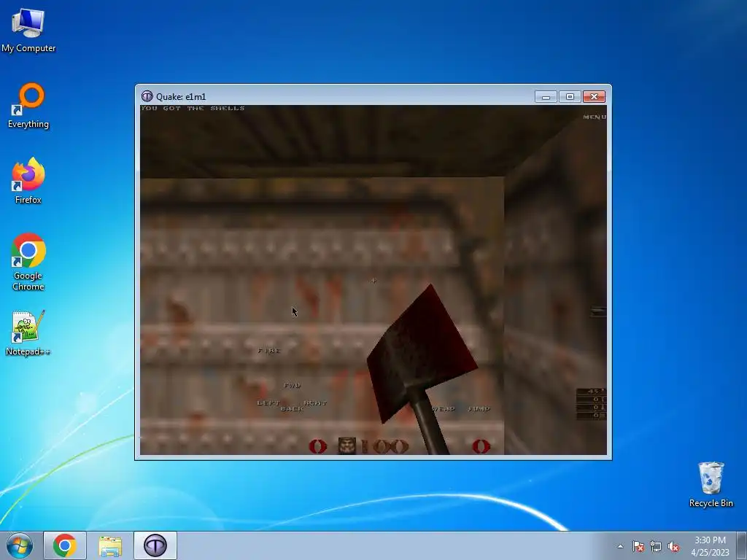Select the Recycle Bin icon
Screen dimensions: 747x560
coord(711,484)
